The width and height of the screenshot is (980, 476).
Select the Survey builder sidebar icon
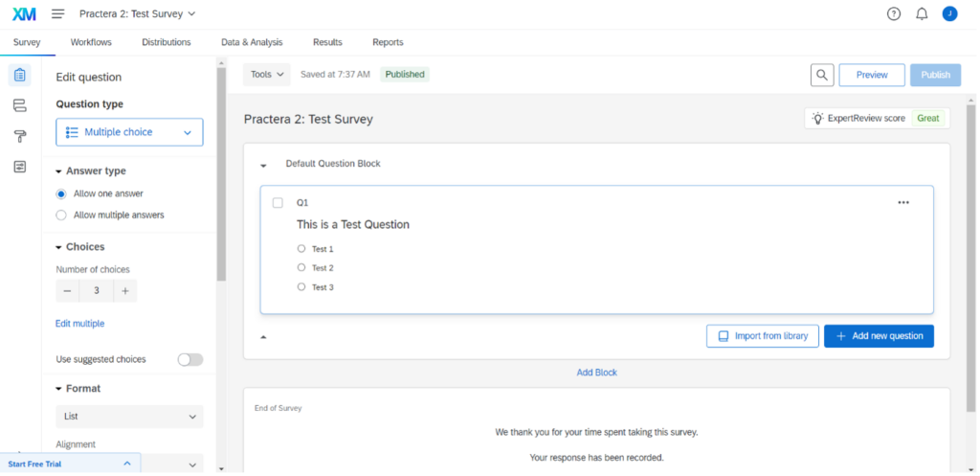(20, 75)
